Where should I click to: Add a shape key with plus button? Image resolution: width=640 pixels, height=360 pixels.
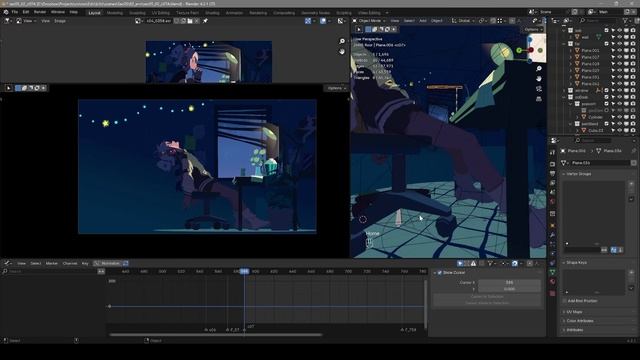[x=631, y=272]
